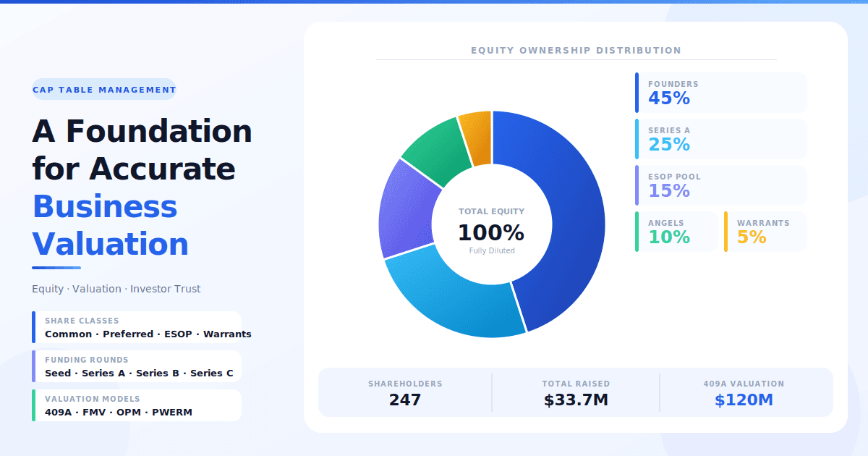Select the Warrants 5% legend card
The width and height of the screenshot is (868, 456).
pos(765,231)
